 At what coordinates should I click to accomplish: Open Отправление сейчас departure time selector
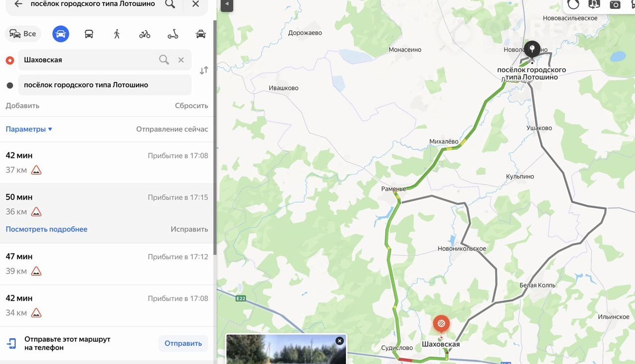tap(172, 129)
